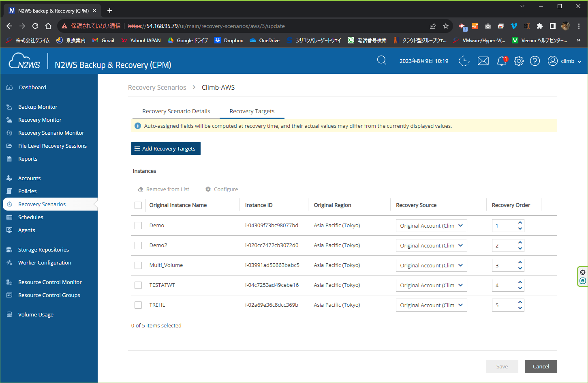Open Resource Control Monitor page

(50, 282)
